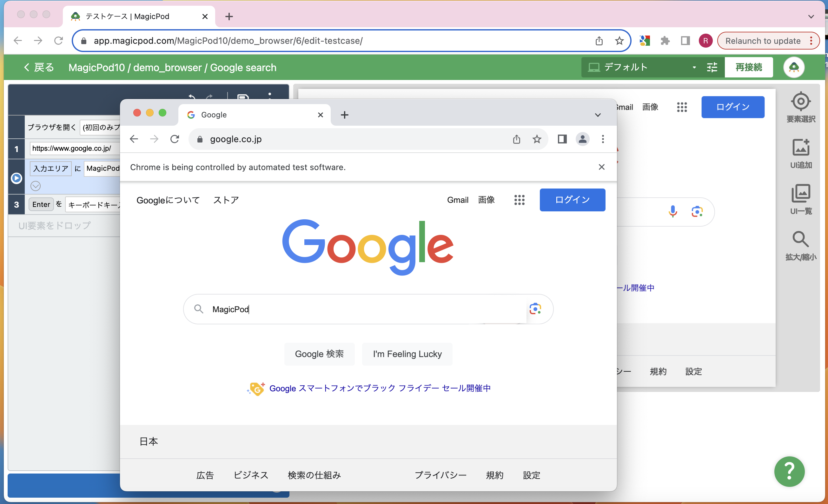Viewport: 828px width, 504px height.
Task: Open side panel in outer Chrome toolbar
Action: (685, 41)
